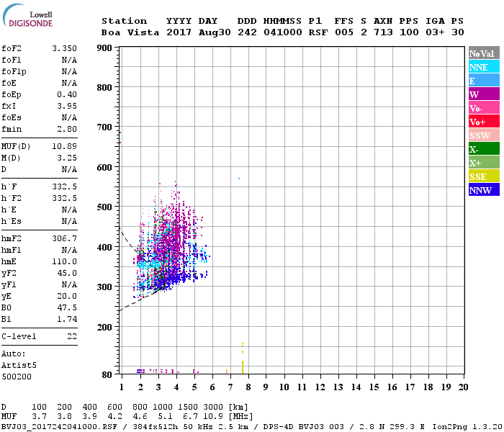Select the MUF(D) value 10.89
The width and height of the screenshot is (504, 432).
(x=64, y=146)
